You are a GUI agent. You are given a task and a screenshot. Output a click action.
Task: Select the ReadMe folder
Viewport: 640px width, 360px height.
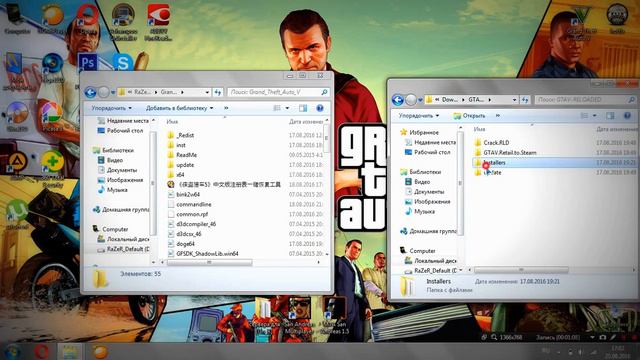(187, 155)
